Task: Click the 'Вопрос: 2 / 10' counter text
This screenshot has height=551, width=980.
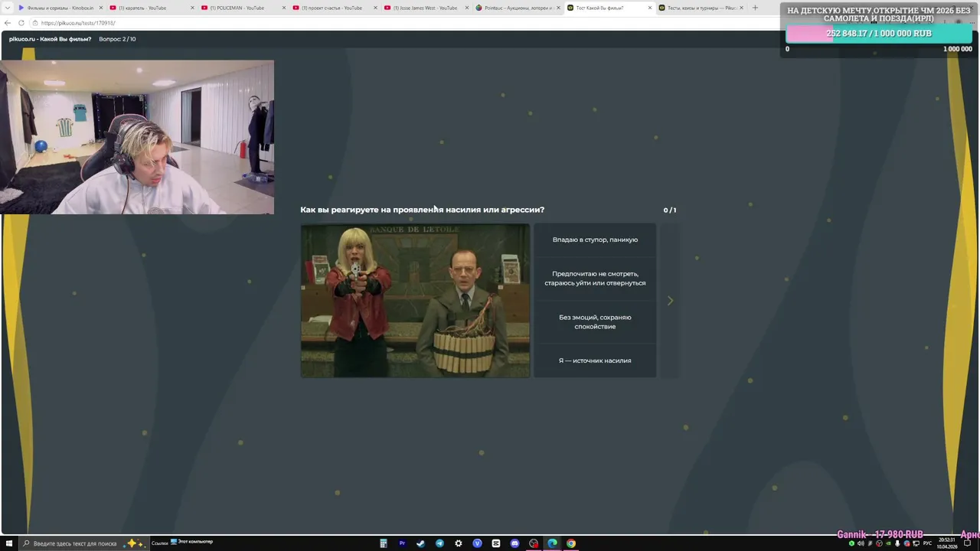Action: 117,39
